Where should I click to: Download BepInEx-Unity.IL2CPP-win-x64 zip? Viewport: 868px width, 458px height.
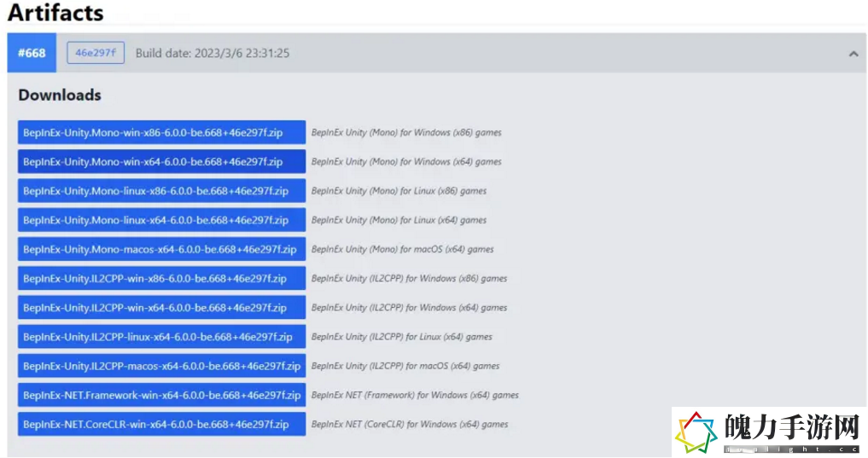161,308
